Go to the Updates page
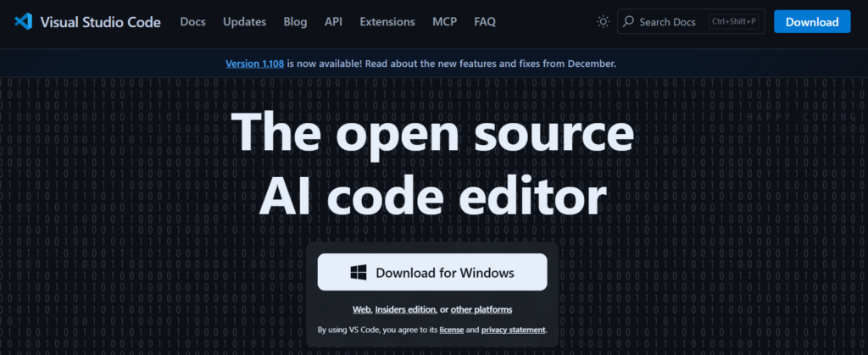This screenshot has height=355, width=868. 244,22
